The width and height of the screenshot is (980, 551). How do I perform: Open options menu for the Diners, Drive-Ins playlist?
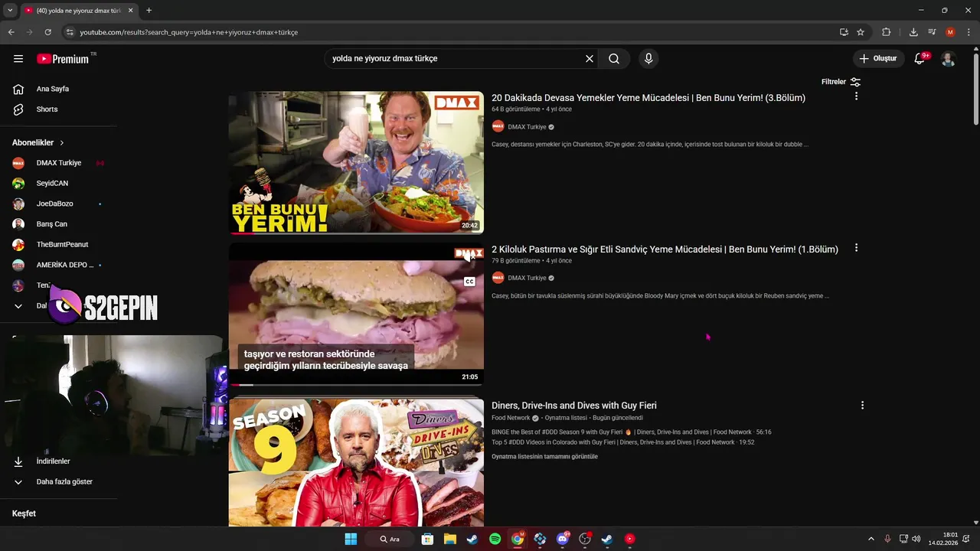(x=862, y=406)
